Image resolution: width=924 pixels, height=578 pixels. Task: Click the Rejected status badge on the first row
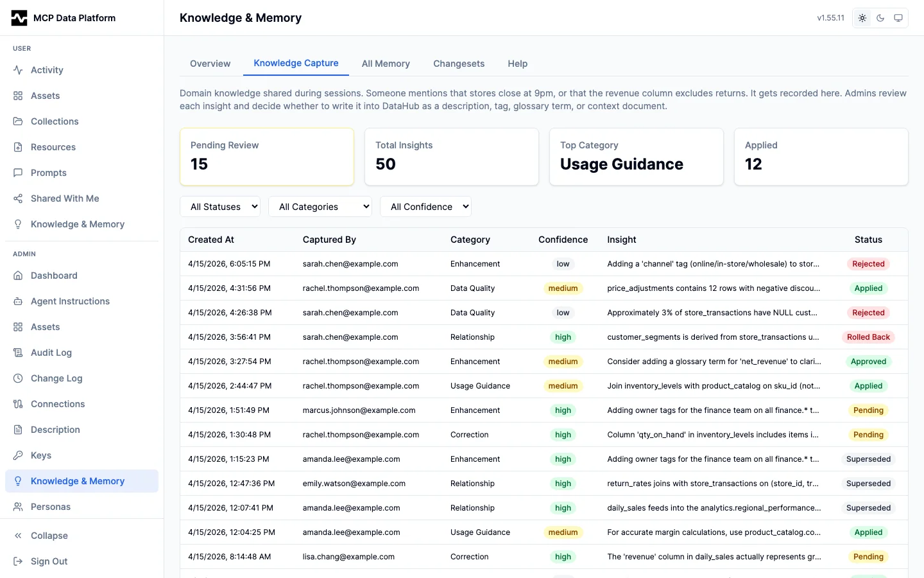(869, 264)
